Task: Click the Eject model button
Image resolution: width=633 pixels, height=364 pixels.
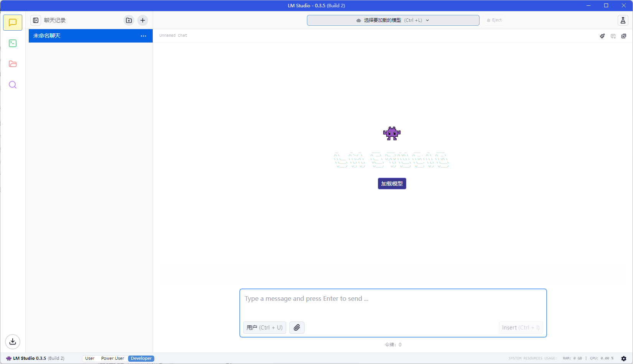Action: click(x=494, y=20)
